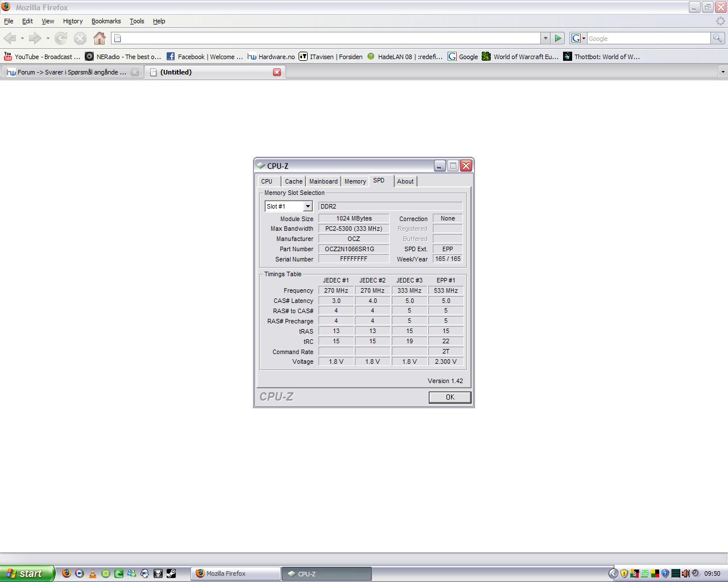Image resolution: width=728 pixels, height=582 pixels.
Task: Close the CPU-Z window
Action: (x=466, y=165)
